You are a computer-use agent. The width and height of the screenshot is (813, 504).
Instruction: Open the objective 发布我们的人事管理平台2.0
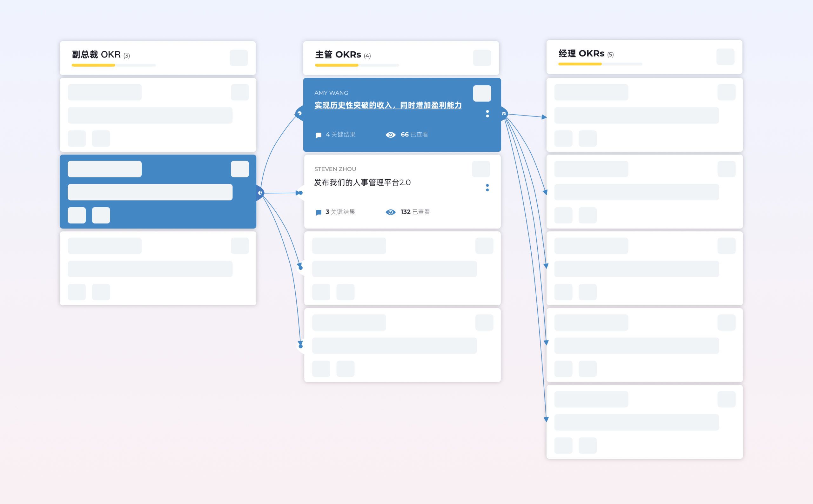(362, 182)
